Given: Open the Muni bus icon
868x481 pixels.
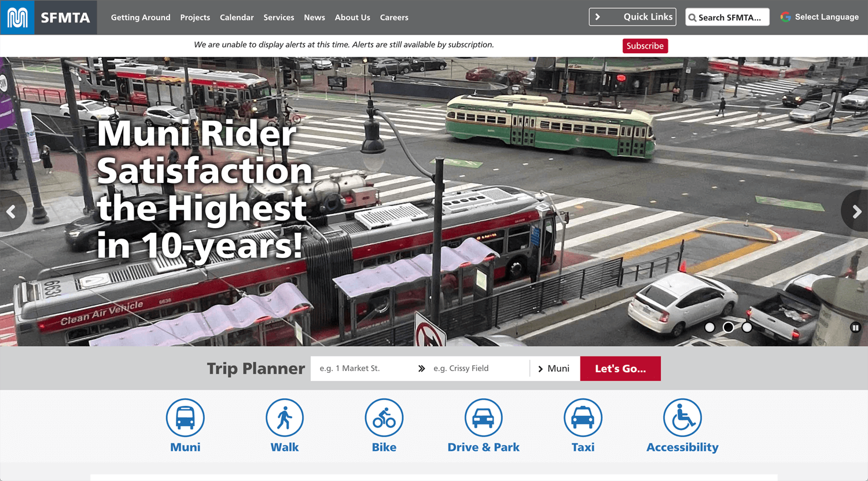Looking at the screenshot, I should click(185, 417).
